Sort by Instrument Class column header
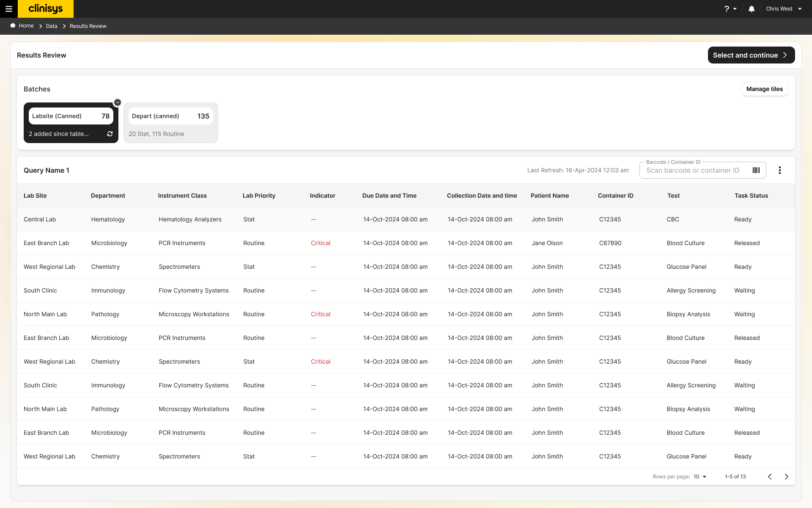 [182, 196]
